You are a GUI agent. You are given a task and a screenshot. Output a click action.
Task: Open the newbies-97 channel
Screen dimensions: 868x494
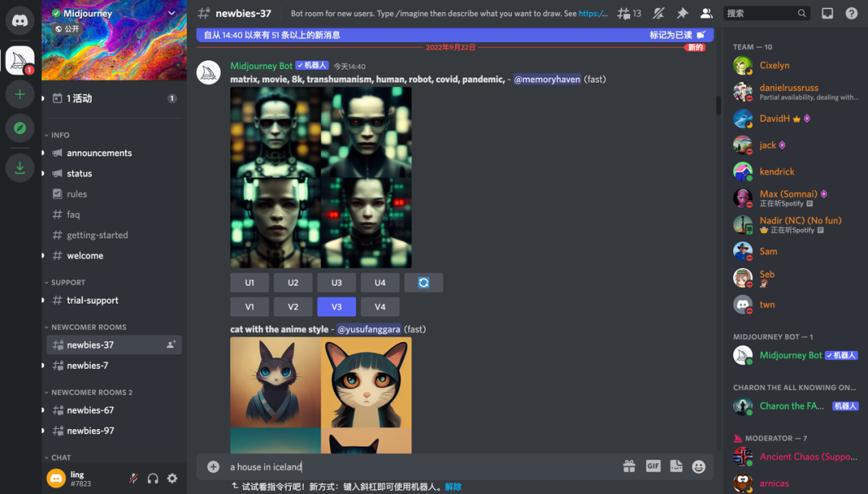pos(114,431)
